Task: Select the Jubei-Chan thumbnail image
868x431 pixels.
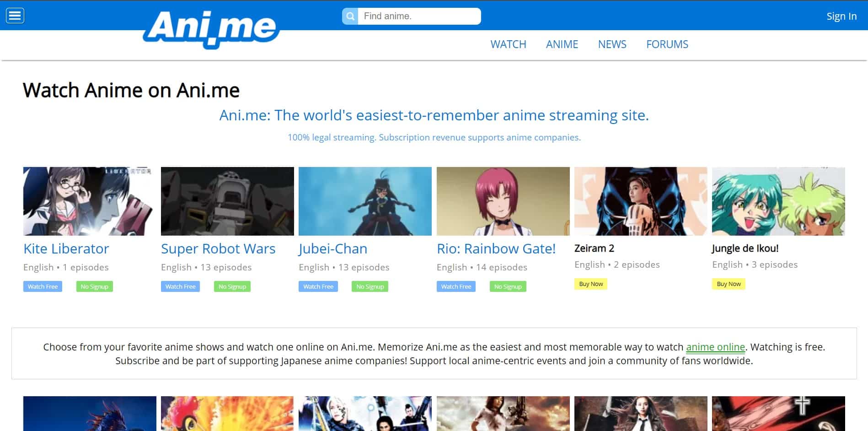Action: pos(365,201)
